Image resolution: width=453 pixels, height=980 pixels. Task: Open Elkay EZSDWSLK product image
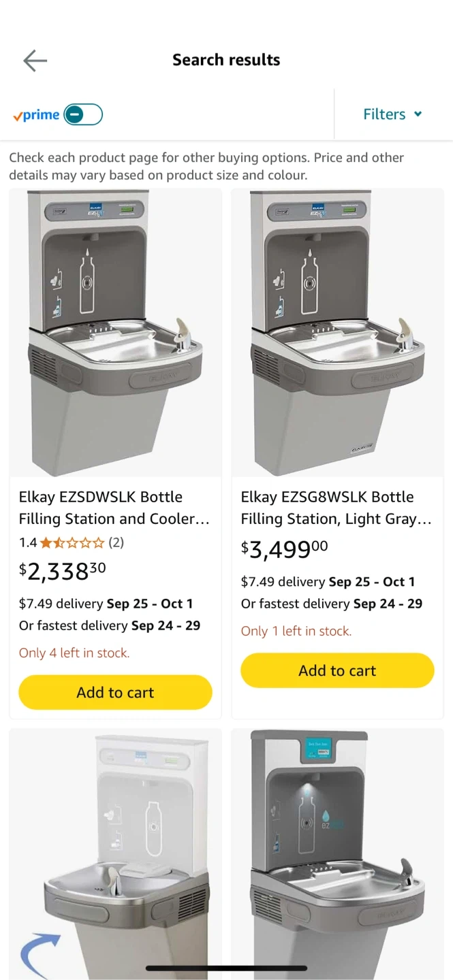(115, 332)
